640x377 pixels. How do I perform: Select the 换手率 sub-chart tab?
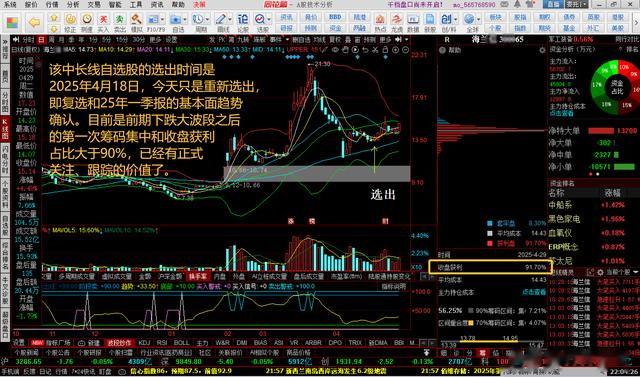198,276
